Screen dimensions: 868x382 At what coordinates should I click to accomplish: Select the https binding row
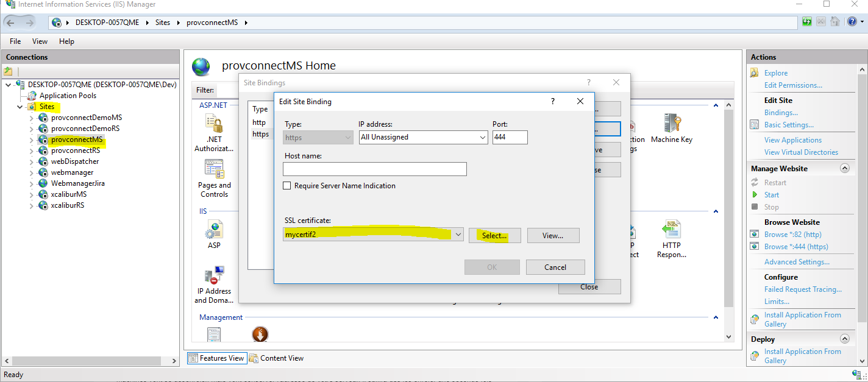click(x=261, y=134)
